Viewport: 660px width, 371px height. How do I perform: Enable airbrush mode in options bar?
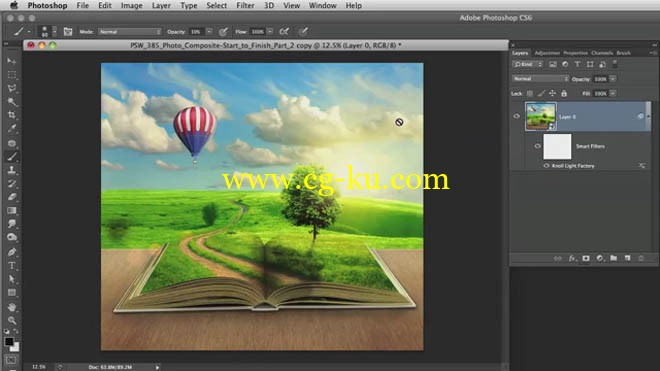coord(285,32)
